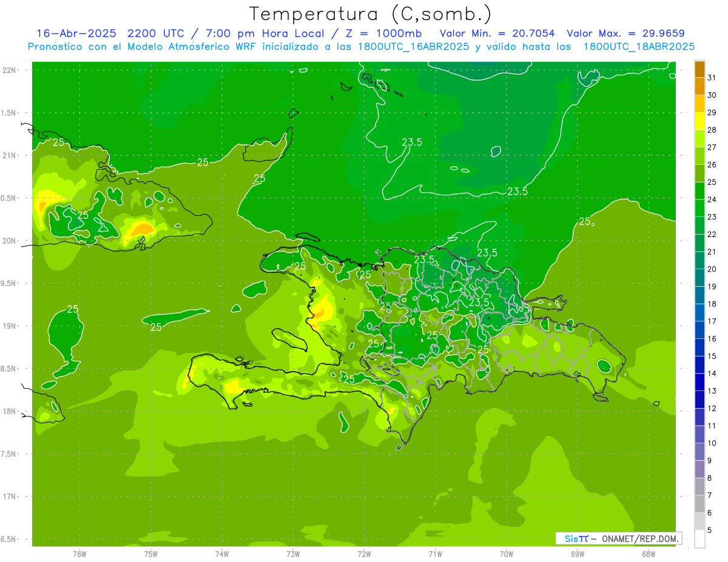The width and height of the screenshot is (728, 562).
Task: Click the "8.5N" latitude axis label
Action: (x=8, y=369)
